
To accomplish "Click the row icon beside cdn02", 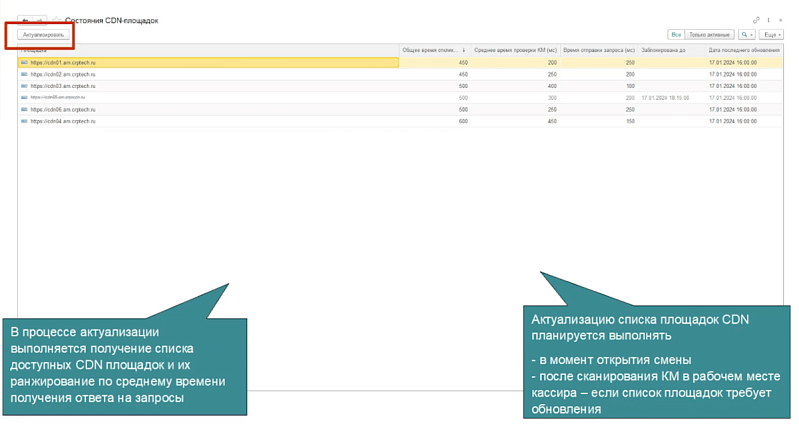I will coord(24,74).
